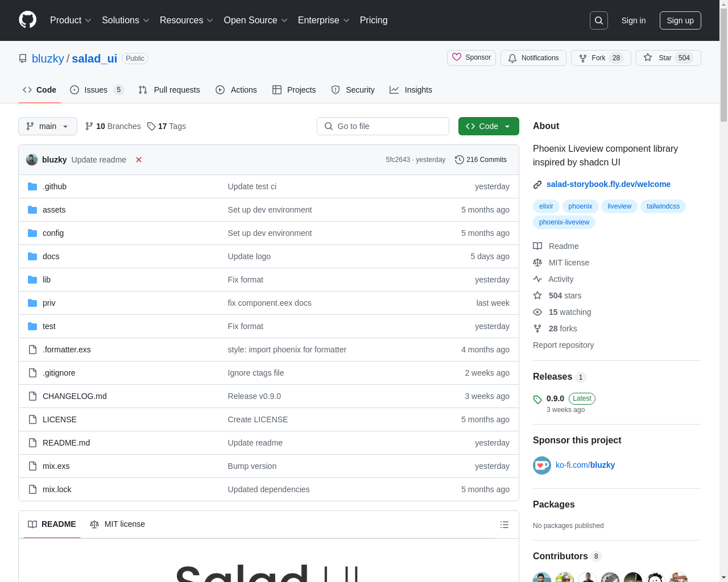The image size is (728, 582).
Task: Star the repository with Star button
Action: point(668,58)
